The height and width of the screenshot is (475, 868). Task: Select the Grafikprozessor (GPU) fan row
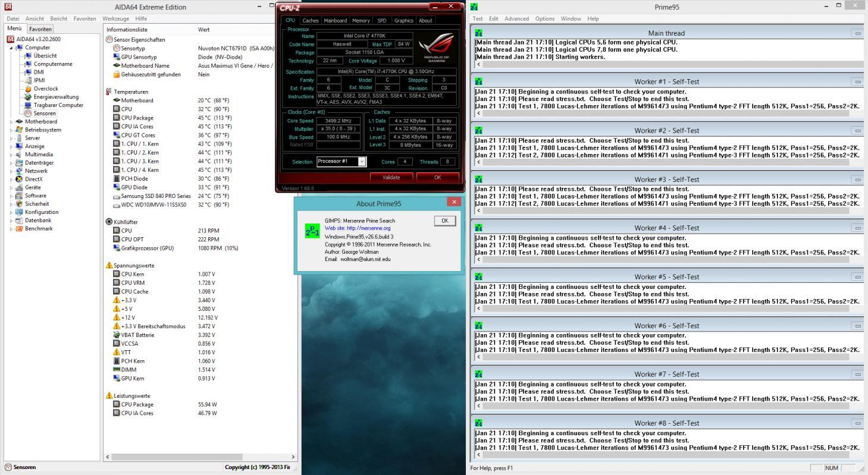(x=199, y=248)
